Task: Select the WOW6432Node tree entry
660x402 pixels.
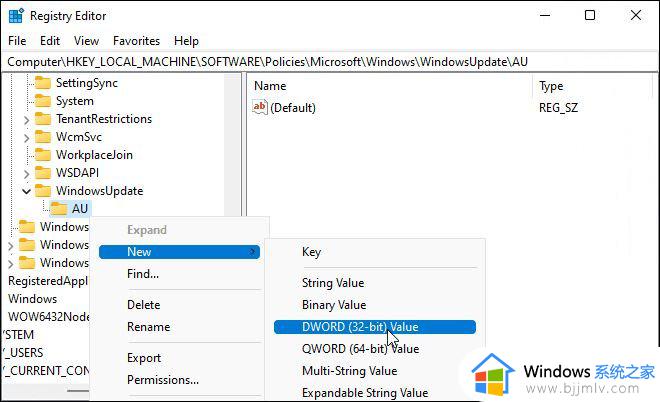Action: (x=49, y=317)
